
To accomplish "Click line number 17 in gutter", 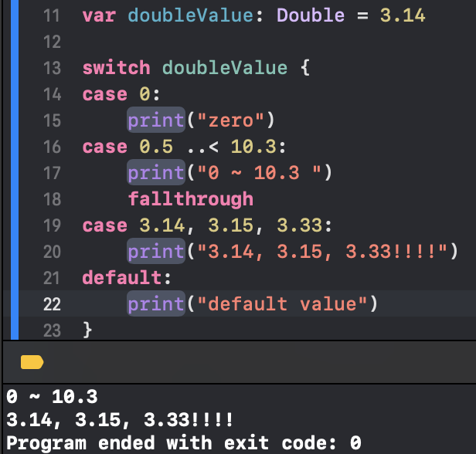I will point(52,173).
